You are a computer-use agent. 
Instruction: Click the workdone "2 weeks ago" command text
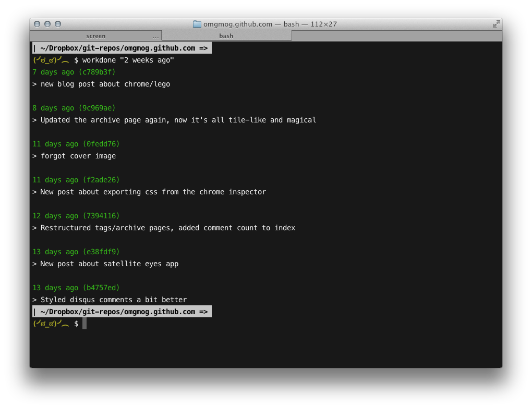click(x=128, y=60)
